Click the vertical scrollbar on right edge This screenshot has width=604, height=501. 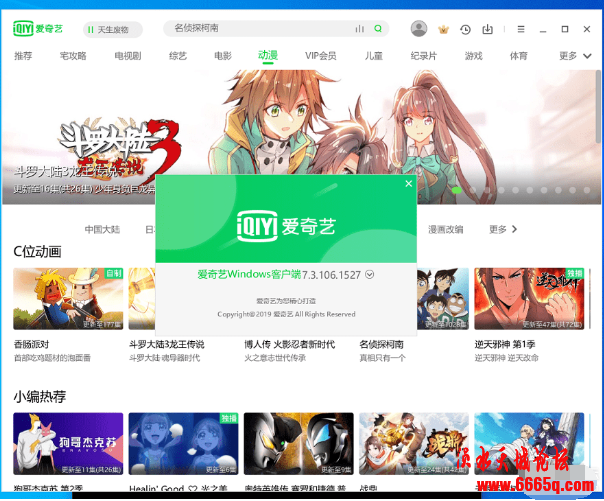(x=598, y=107)
